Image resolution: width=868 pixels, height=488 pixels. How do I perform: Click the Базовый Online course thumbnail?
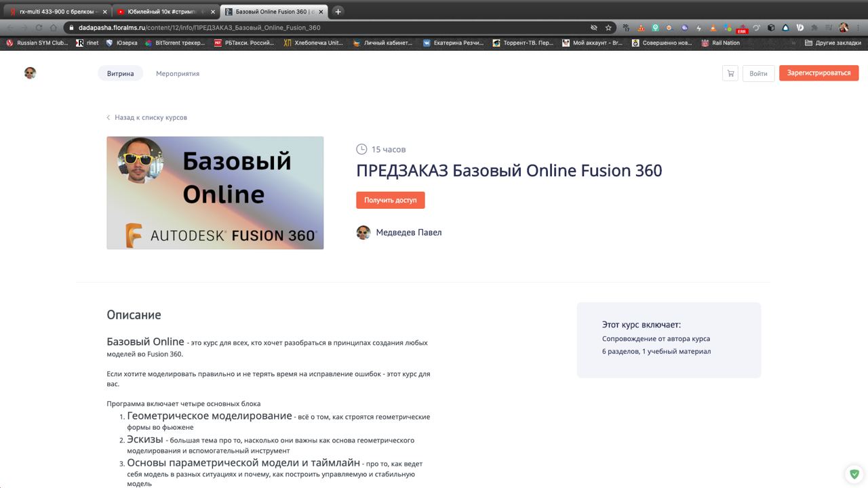(x=215, y=193)
